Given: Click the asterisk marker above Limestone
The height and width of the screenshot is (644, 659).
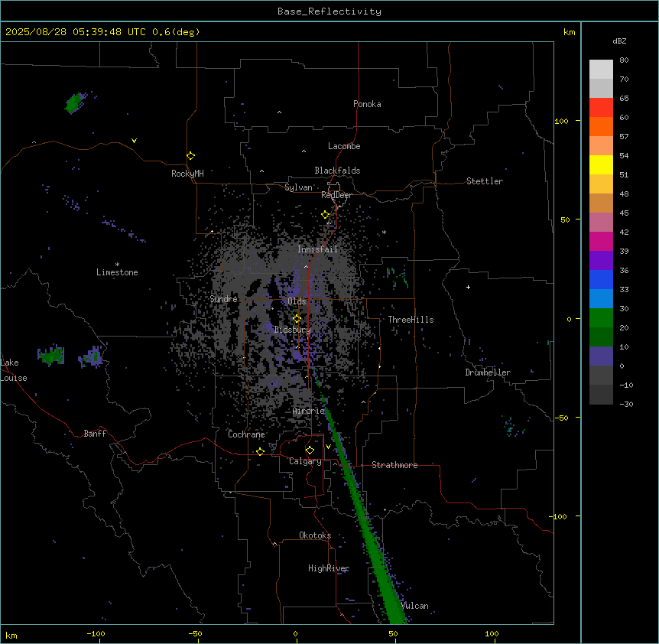Looking at the screenshot, I should 117,265.
